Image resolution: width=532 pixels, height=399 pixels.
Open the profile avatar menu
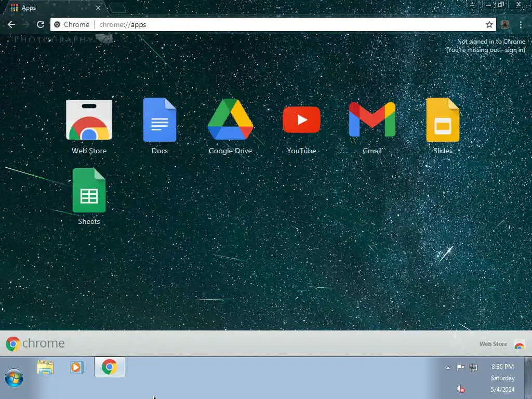tap(505, 24)
